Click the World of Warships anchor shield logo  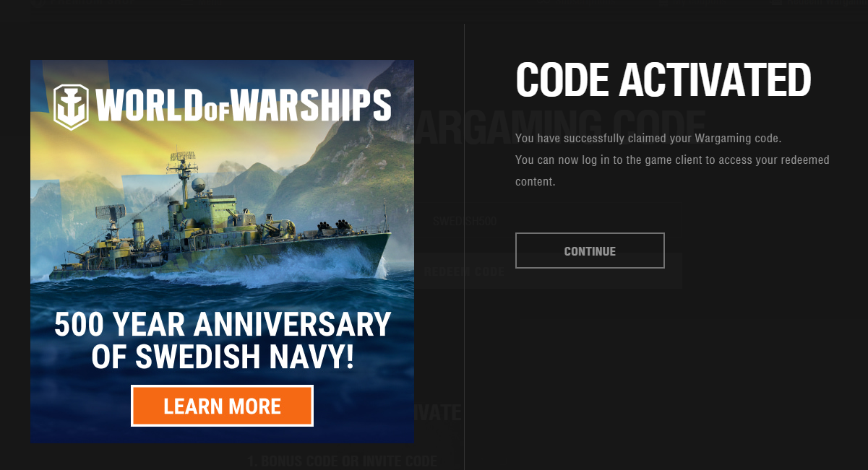[x=71, y=106]
